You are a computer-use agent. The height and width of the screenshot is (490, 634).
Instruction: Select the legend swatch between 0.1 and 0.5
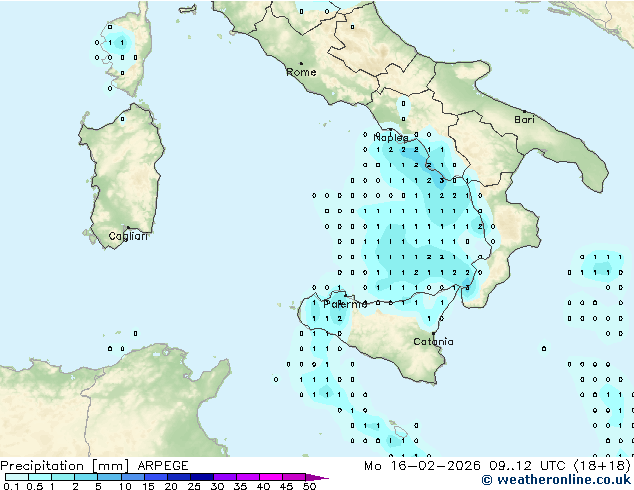(17, 477)
